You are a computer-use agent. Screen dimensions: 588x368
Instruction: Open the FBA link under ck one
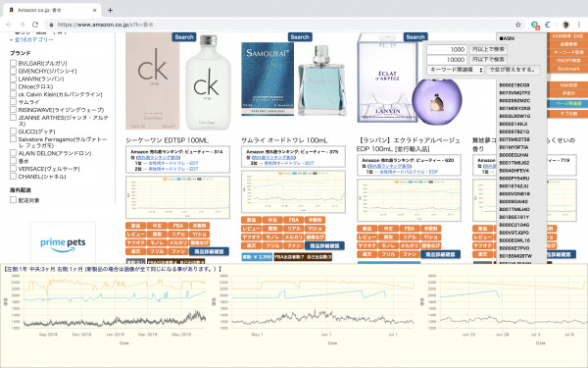click(x=177, y=226)
